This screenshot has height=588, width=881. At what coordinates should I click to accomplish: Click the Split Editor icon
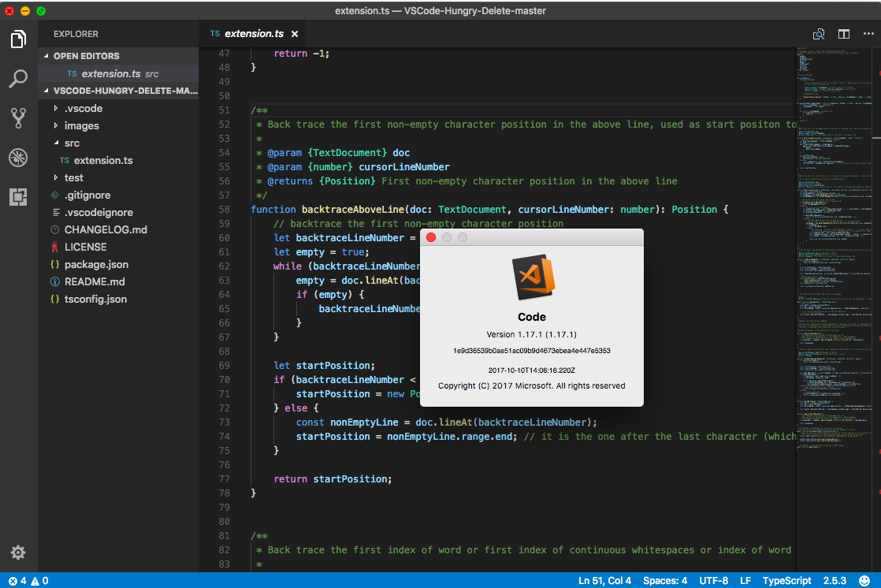843,34
